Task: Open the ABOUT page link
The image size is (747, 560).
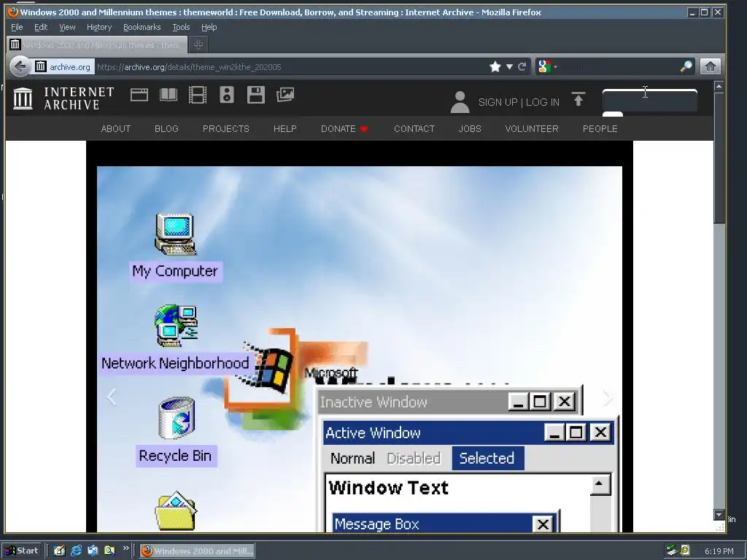Action: (116, 129)
